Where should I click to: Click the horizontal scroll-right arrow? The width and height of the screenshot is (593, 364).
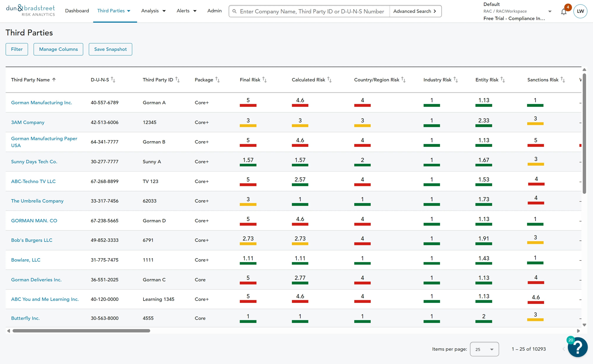tap(578, 331)
